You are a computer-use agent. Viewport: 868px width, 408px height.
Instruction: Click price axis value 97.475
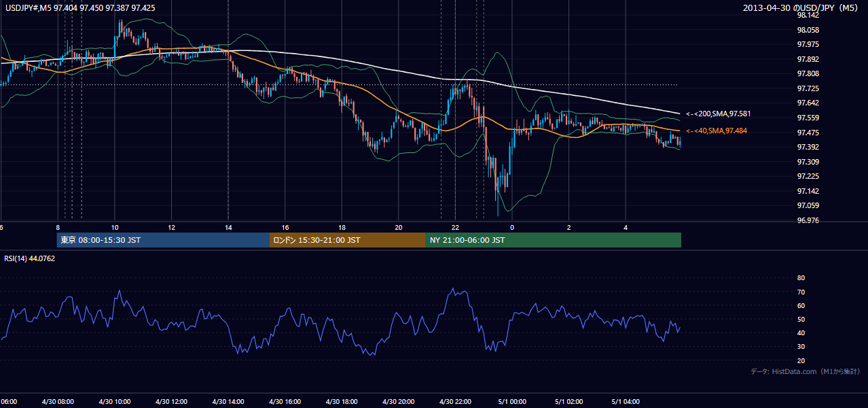[x=808, y=132]
